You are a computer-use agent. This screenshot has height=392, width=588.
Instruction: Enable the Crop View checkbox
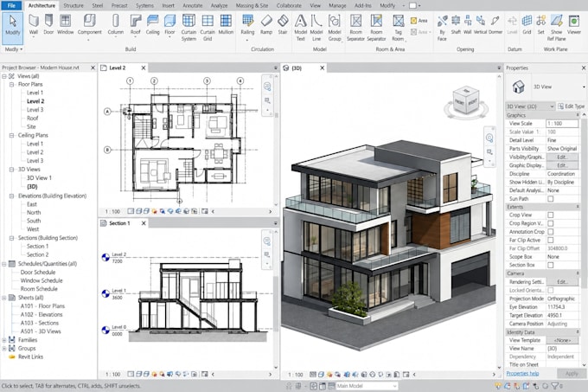point(551,215)
